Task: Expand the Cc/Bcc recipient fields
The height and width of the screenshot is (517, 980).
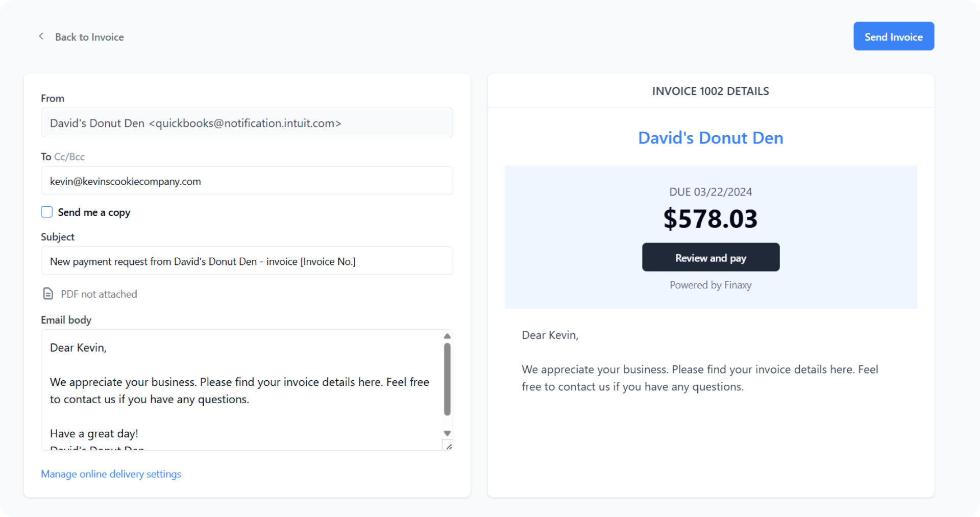Action: click(x=69, y=157)
